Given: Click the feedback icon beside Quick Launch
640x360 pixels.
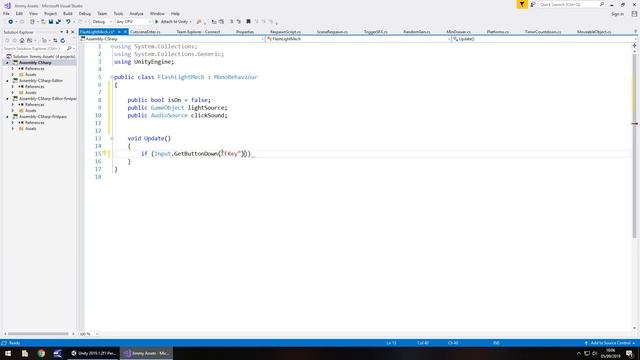Looking at the screenshot, I should (533, 4).
